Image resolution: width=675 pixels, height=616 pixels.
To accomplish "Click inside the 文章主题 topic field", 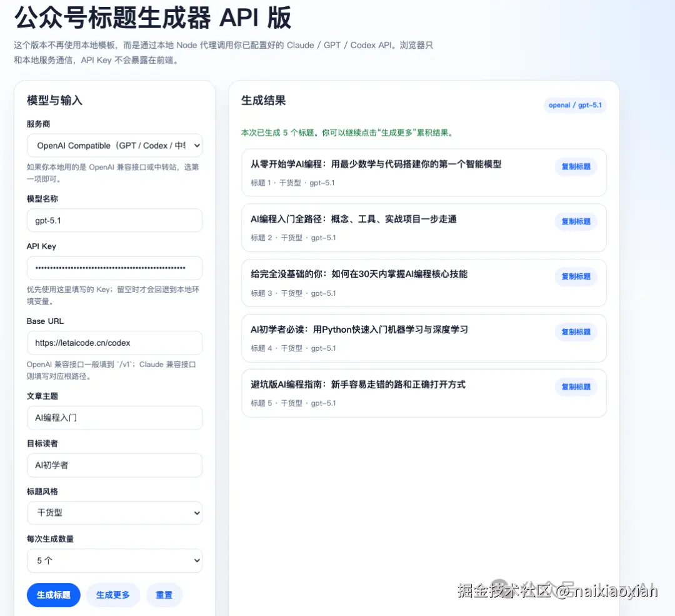I will [x=114, y=418].
